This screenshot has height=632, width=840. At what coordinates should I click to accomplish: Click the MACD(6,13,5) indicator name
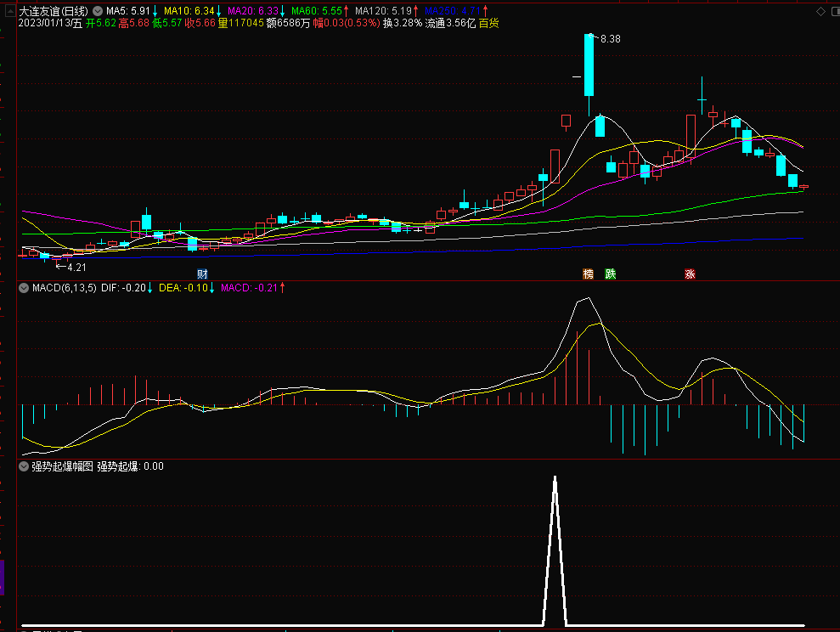(x=65, y=288)
